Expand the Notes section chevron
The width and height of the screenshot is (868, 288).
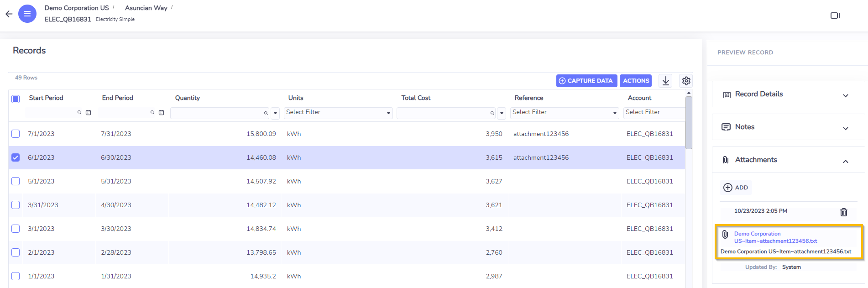[x=846, y=128]
